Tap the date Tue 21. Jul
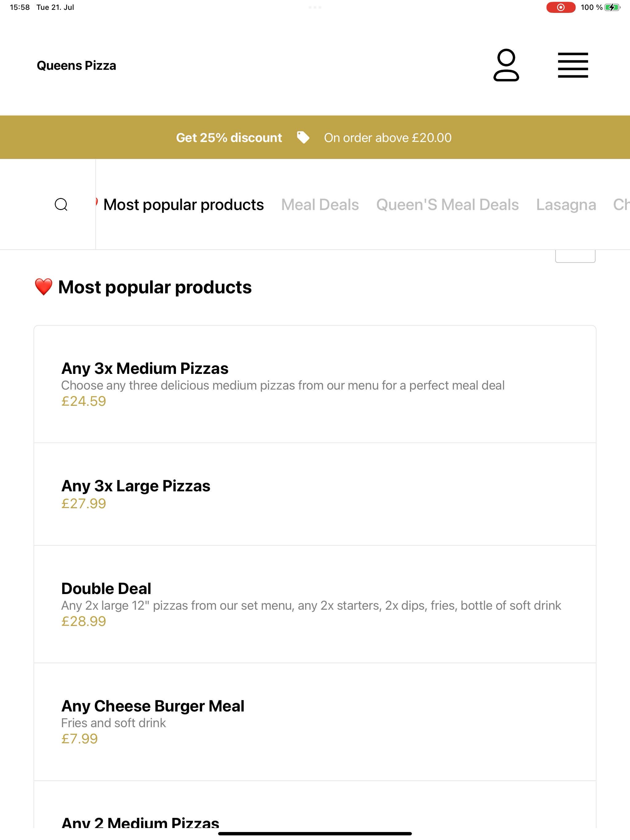The image size is (630, 840). click(x=55, y=7)
